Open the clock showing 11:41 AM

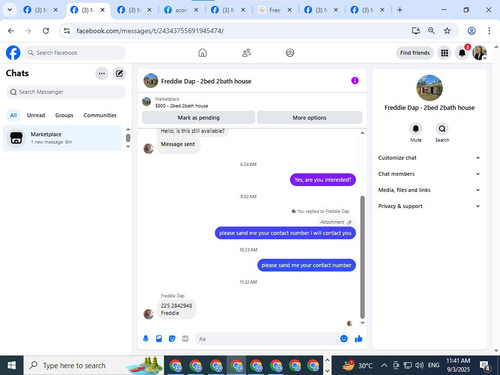pos(458,365)
